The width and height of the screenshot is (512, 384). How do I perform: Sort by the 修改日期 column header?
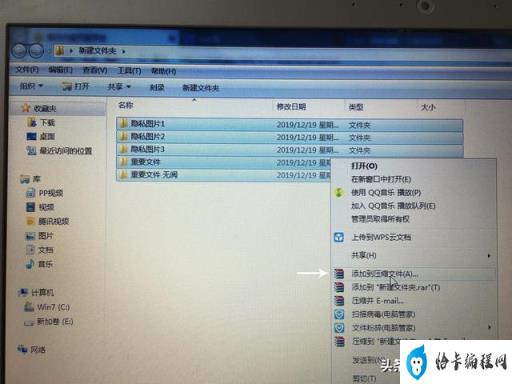pos(291,107)
